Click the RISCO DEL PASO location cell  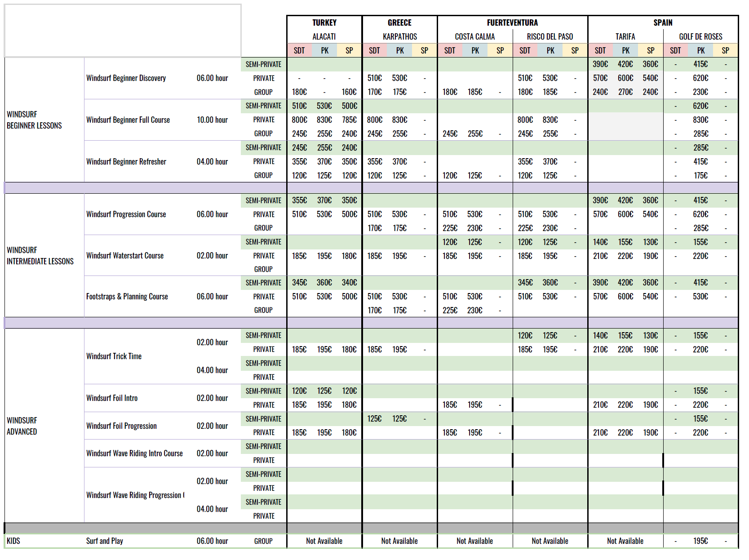pyautogui.click(x=550, y=36)
